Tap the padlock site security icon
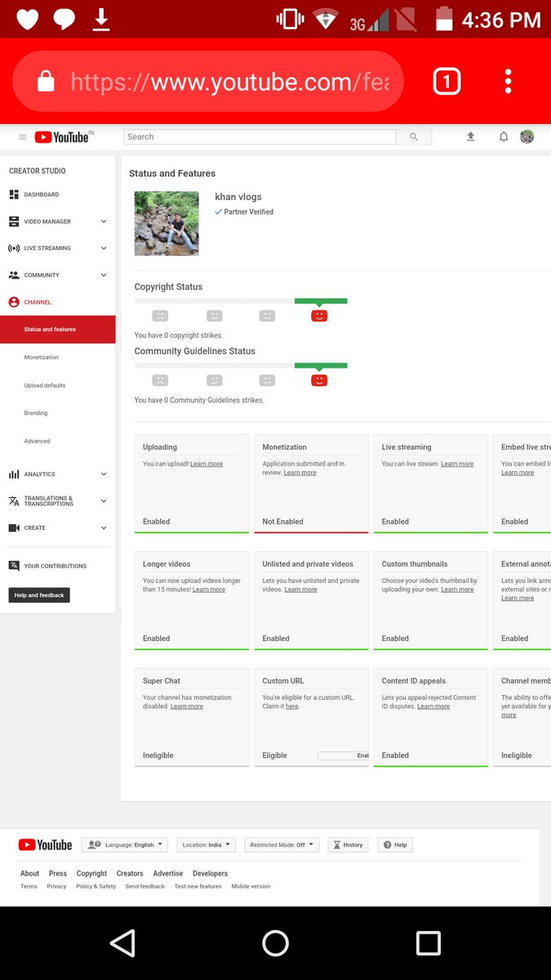Viewport: 551px width, 980px height. coord(46,81)
